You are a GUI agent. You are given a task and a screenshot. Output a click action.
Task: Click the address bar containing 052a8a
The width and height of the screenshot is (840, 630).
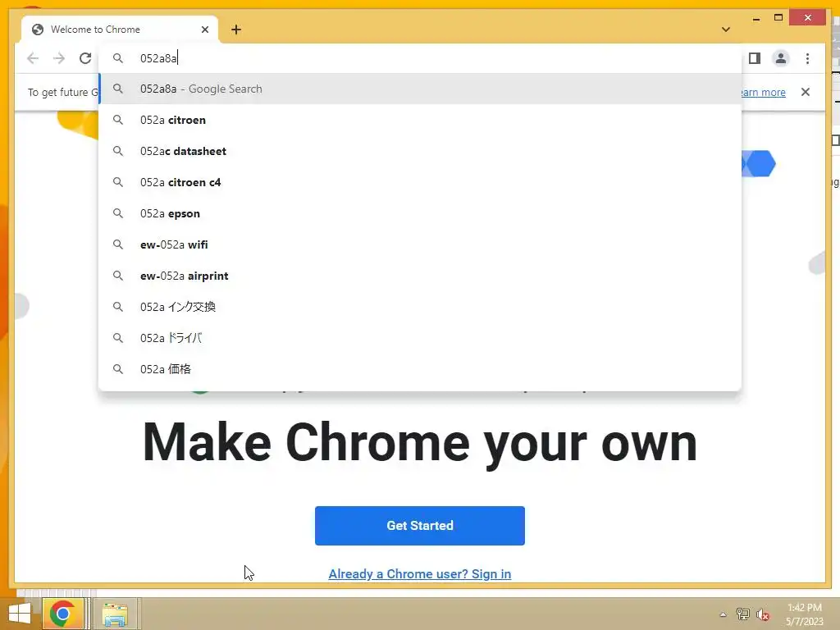click(420, 58)
